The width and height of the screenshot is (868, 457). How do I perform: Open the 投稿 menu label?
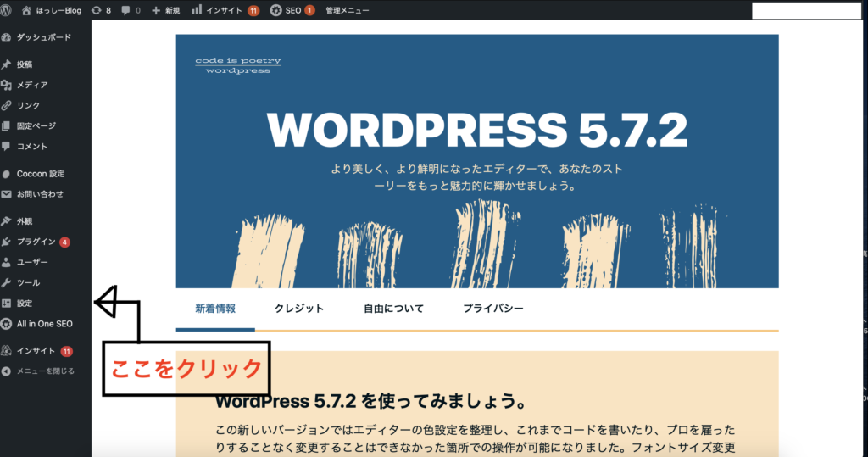pos(25,64)
